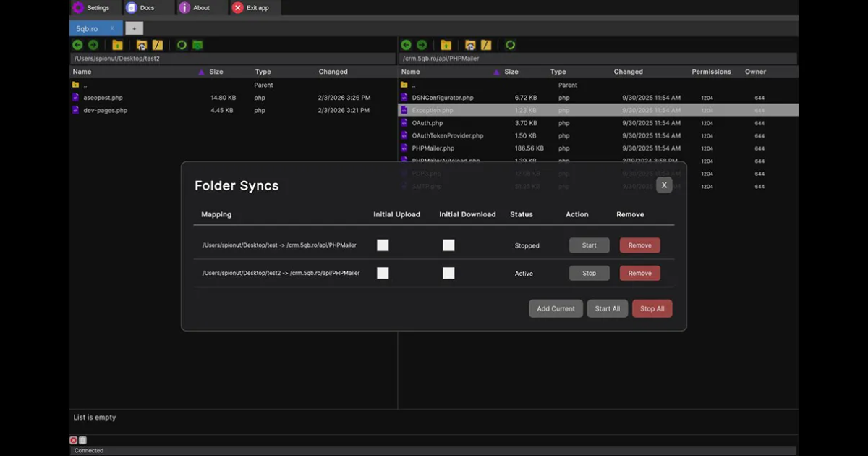Sort the remote pane by the Name column arrow

coord(496,72)
